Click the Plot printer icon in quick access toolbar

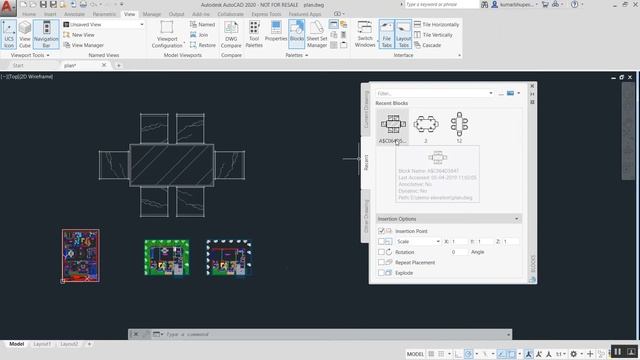(x=83, y=4)
